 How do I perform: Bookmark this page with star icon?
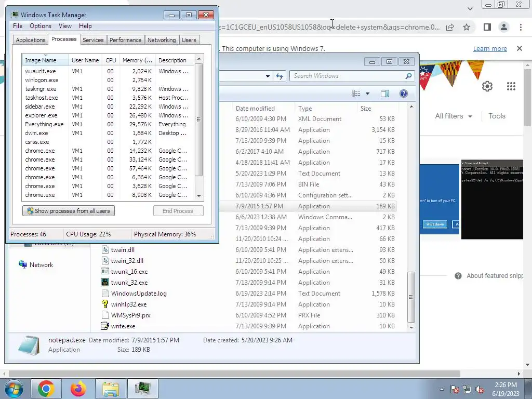click(x=467, y=27)
